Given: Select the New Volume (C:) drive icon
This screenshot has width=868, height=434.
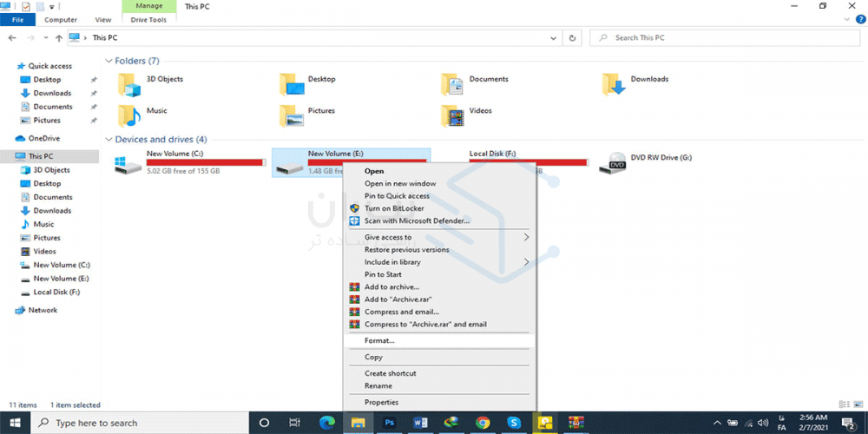Looking at the screenshot, I should [x=128, y=162].
